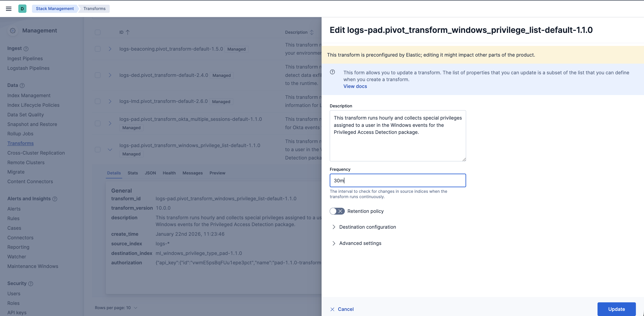Screen dimensions: 644x316
Task: Click the Update button
Action: pos(616,309)
